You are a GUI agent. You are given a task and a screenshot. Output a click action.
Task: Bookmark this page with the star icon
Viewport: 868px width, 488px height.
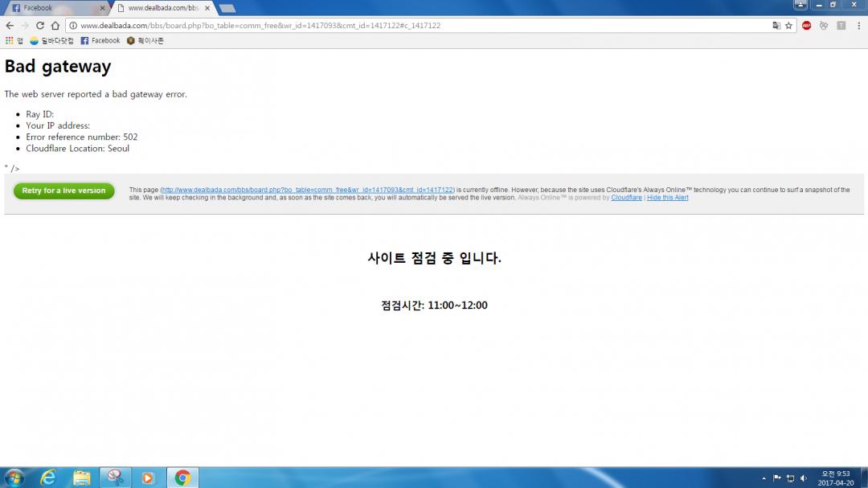click(x=789, y=26)
